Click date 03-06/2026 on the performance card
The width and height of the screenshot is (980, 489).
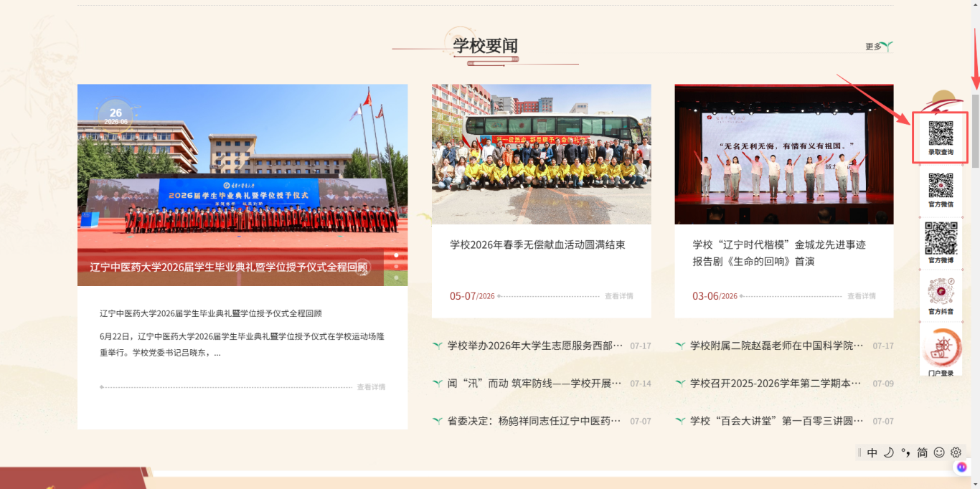[x=715, y=296]
